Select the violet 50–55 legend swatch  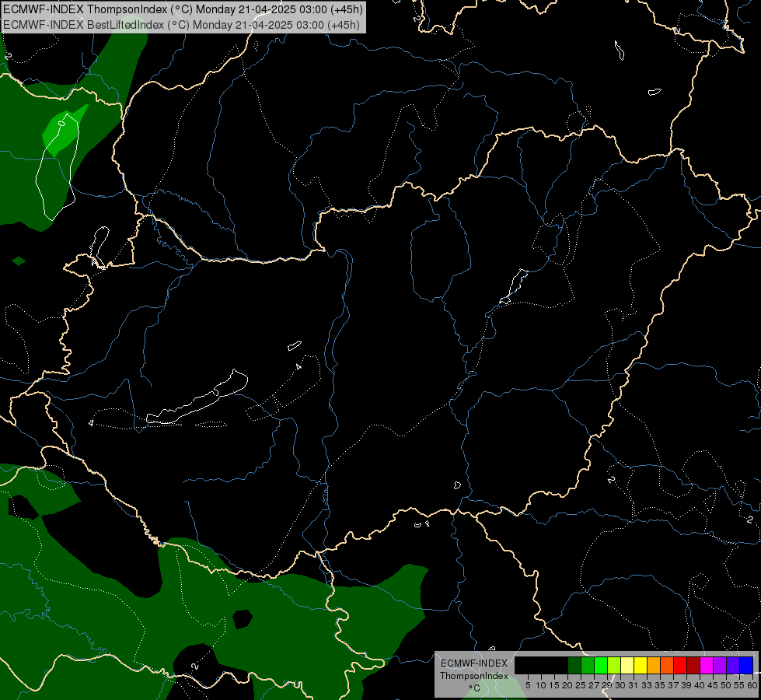(733, 665)
